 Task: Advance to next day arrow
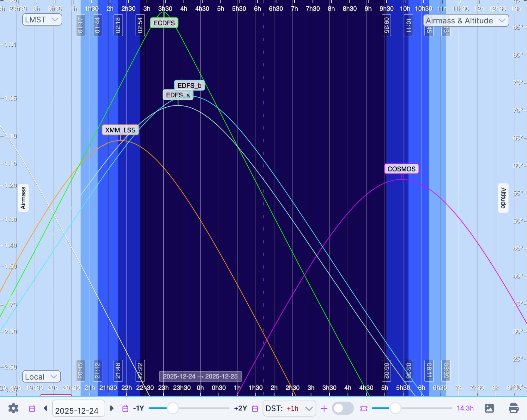(112, 408)
